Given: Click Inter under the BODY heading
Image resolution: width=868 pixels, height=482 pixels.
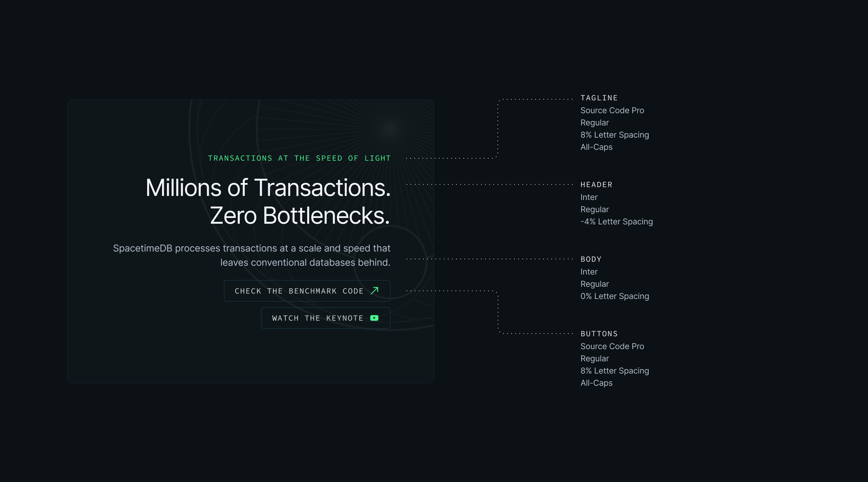Looking at the screenshot, I should pyautogui.click(x=589, y=272).
